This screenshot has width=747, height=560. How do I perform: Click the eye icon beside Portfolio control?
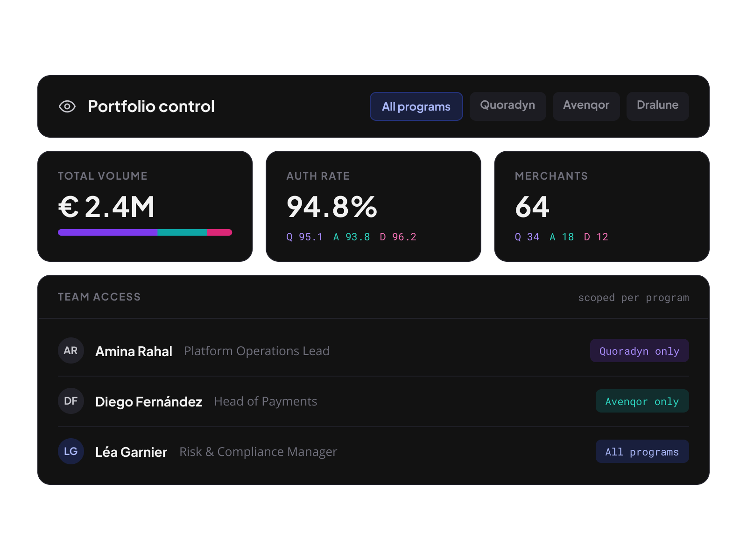click(x=67, y=106)
